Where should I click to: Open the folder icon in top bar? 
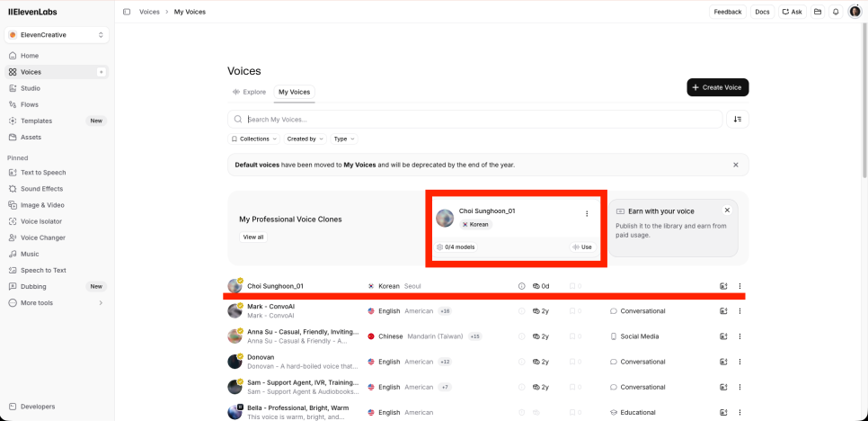[817, 12]
